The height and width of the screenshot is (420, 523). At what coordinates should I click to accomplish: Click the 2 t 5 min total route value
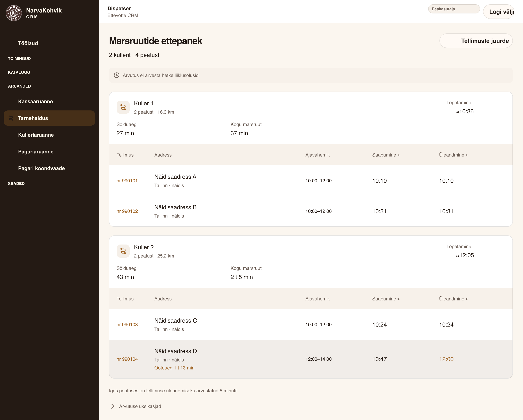pyautogui.click(x=242, y=277)
